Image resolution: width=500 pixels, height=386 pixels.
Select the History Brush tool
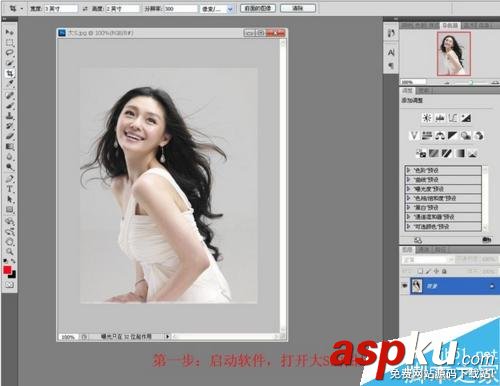click(x=9, y=126)
